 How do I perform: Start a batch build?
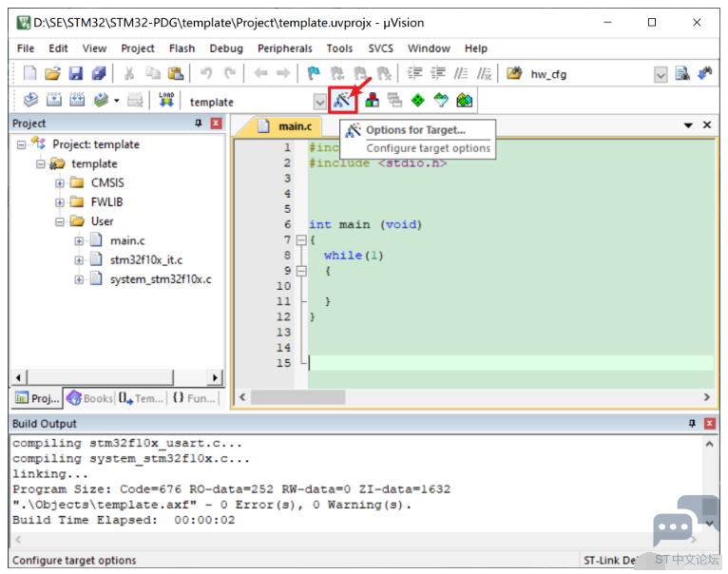101,100
